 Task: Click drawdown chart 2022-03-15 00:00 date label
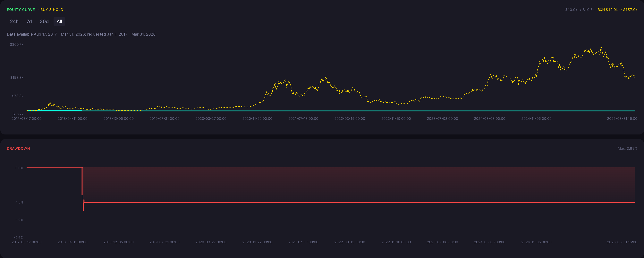[x=350, y=242]
